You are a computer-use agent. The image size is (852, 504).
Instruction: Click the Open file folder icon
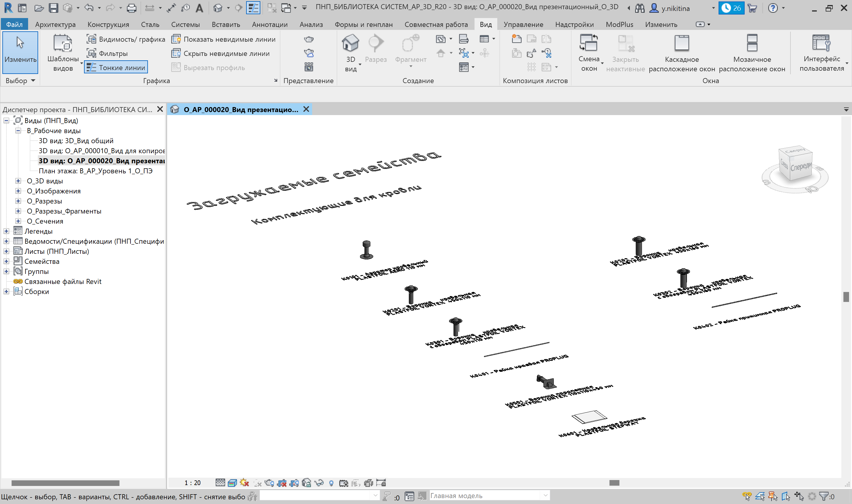tap(39, 8)
